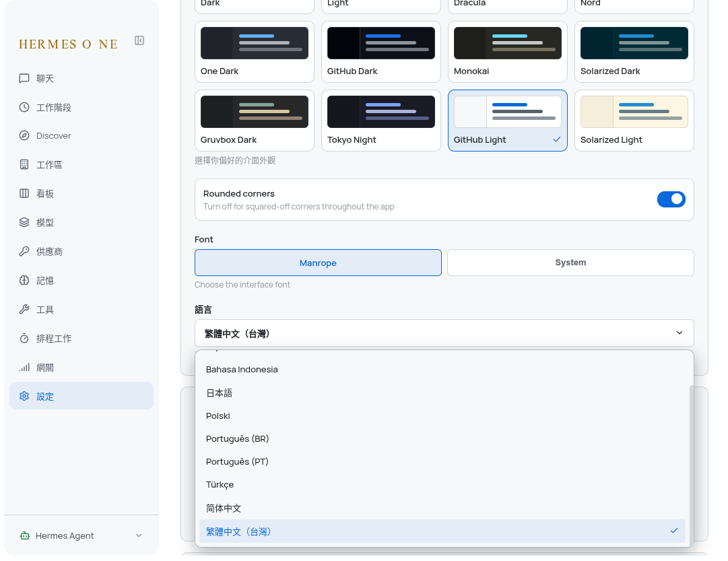Image resolution: width=728 pixels, height=561 pixels.
Task: Click the clock icon next to 工作階段
Action: tap(24, 107)
